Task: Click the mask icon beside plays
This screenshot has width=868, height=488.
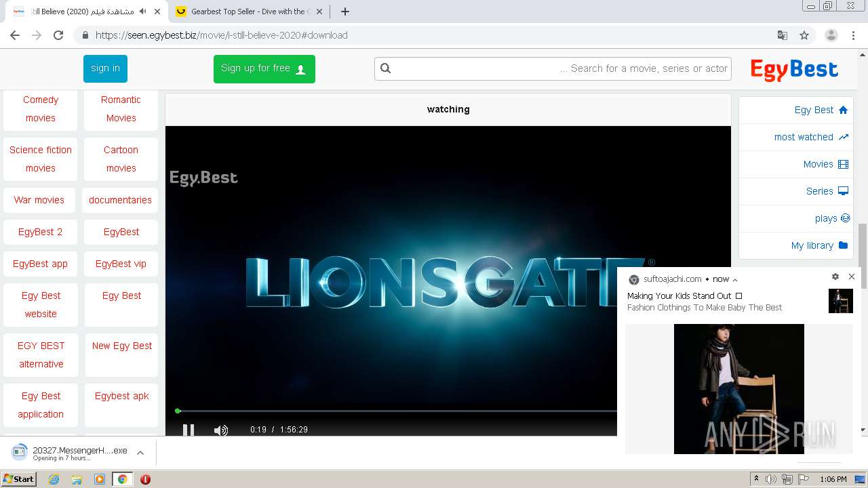Action: pos(845,218)
